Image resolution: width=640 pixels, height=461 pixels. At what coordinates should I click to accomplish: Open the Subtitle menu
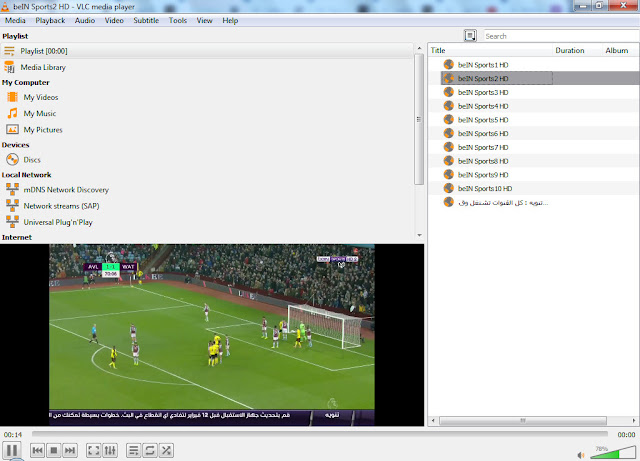[146, 20]
